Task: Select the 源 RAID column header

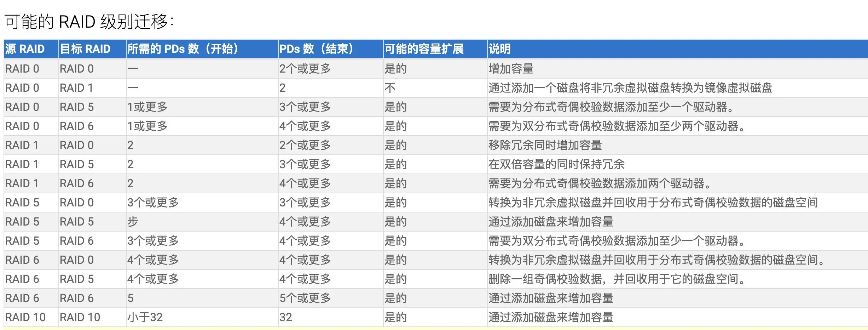Action: [25, 49]
